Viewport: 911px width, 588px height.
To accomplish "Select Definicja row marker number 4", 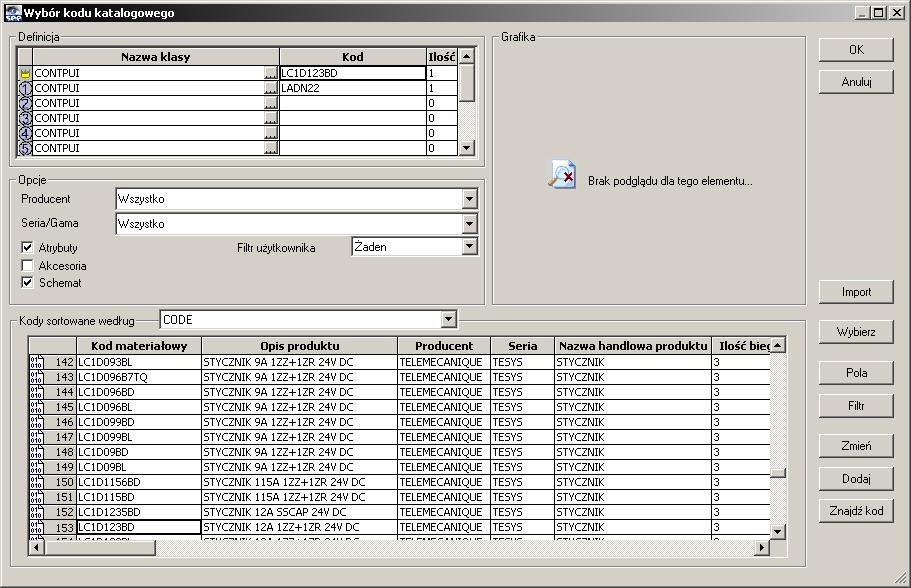I will 25,134.
